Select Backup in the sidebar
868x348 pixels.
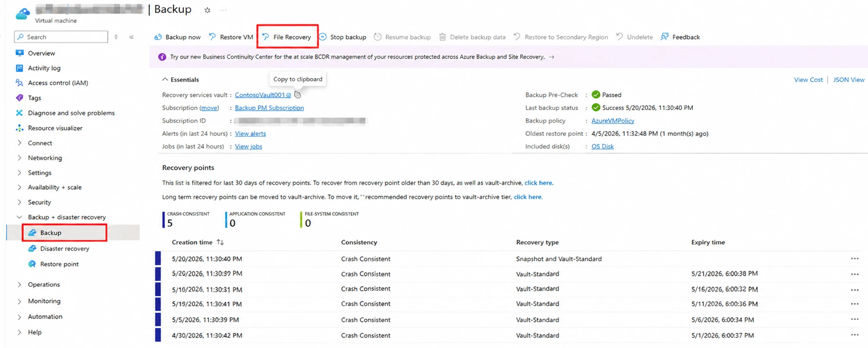(50, 233)
